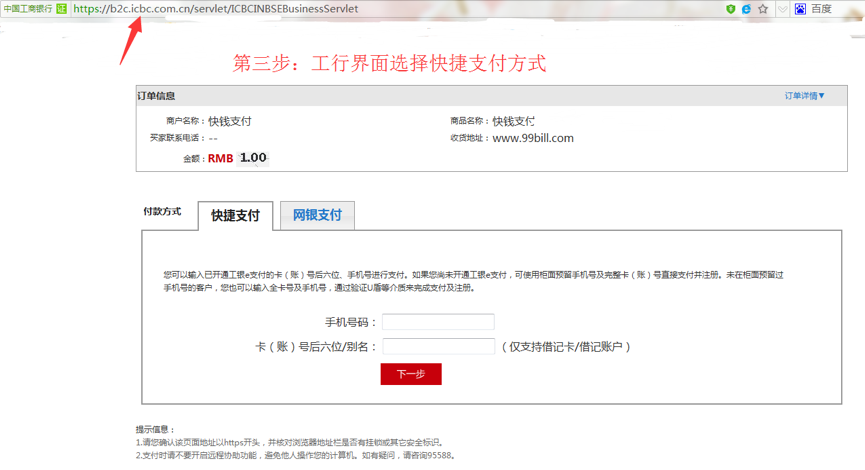Click the 订单信息 header label
865x470 pixels.
click(156, 96)
